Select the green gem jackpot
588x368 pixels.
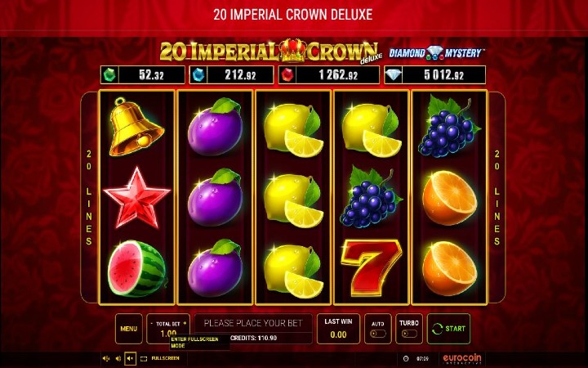point(142,74)
